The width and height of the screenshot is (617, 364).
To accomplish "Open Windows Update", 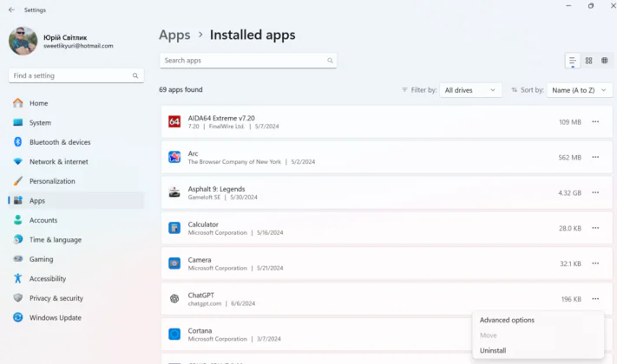I will pyautogui.click(x=76, y=317).
